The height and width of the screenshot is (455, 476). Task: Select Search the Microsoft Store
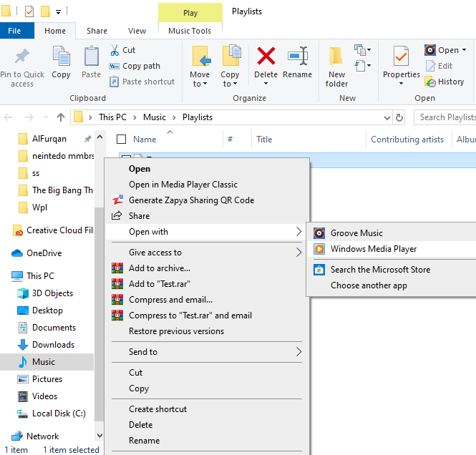click(x=392, y=270)
